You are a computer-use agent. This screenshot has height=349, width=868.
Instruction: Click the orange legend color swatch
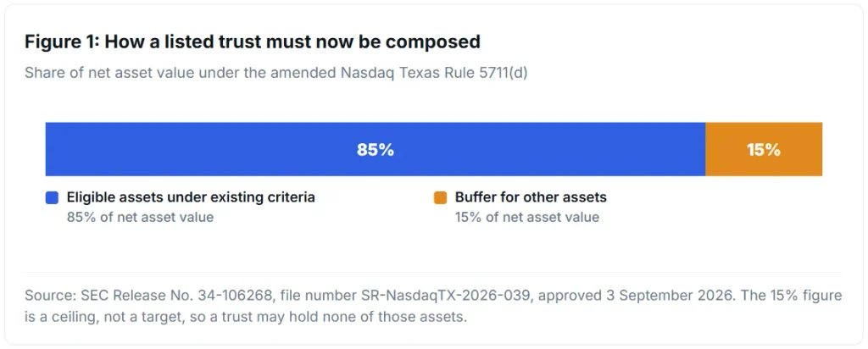440,198
